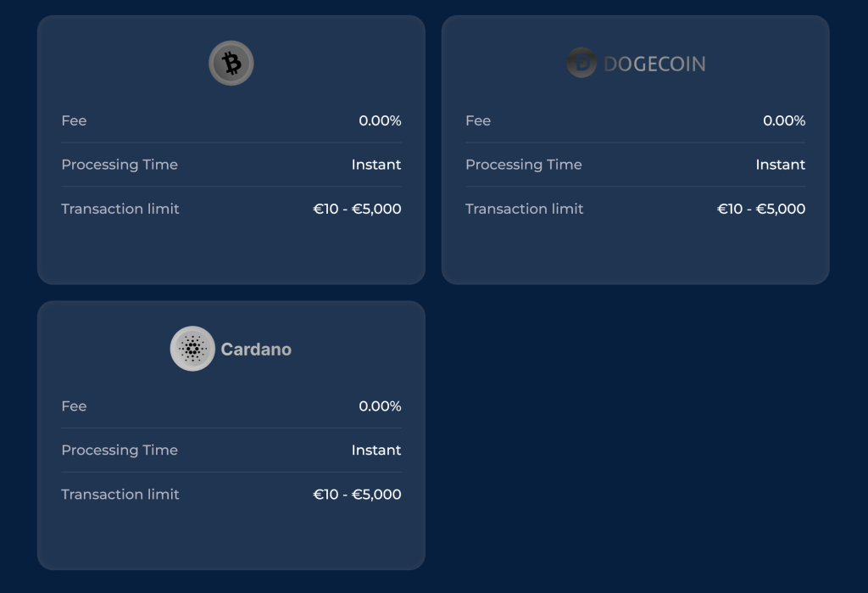This screenshot has height=593, width=868.
Task: Select the Transaction limit row on Bitcoin card
Action: (x=231, y=209)
